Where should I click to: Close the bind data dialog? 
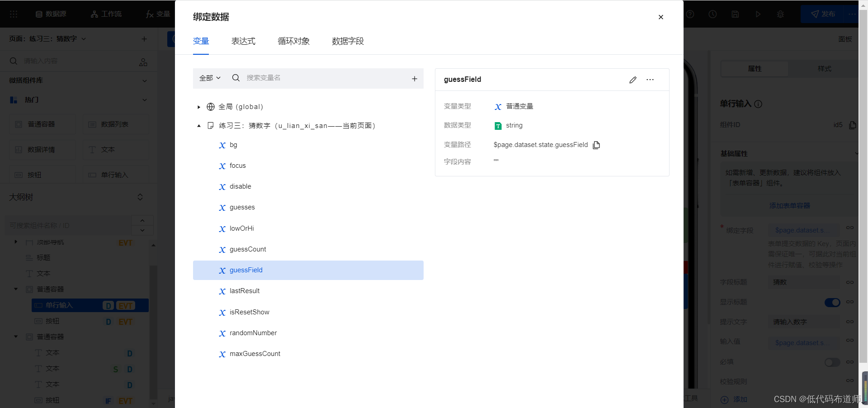[x=660, y=17]
